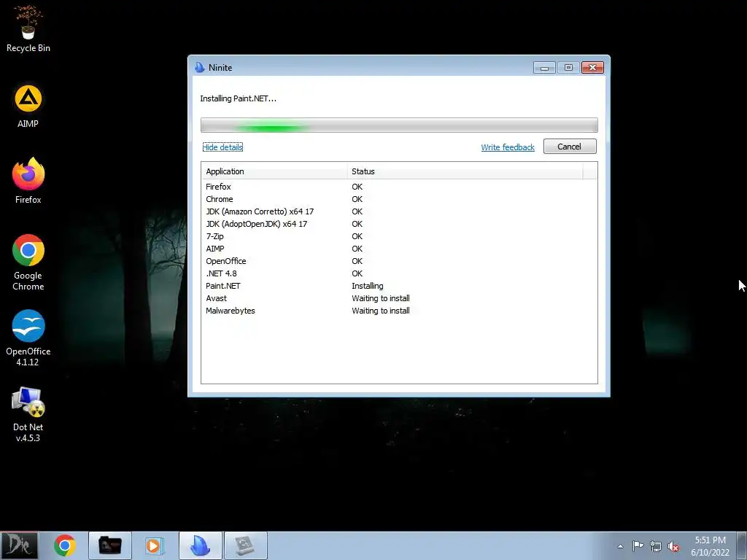The width and height of the screenshot is (747, 560).
Task: Select the AIMP row in list
Action: [399, 249]
